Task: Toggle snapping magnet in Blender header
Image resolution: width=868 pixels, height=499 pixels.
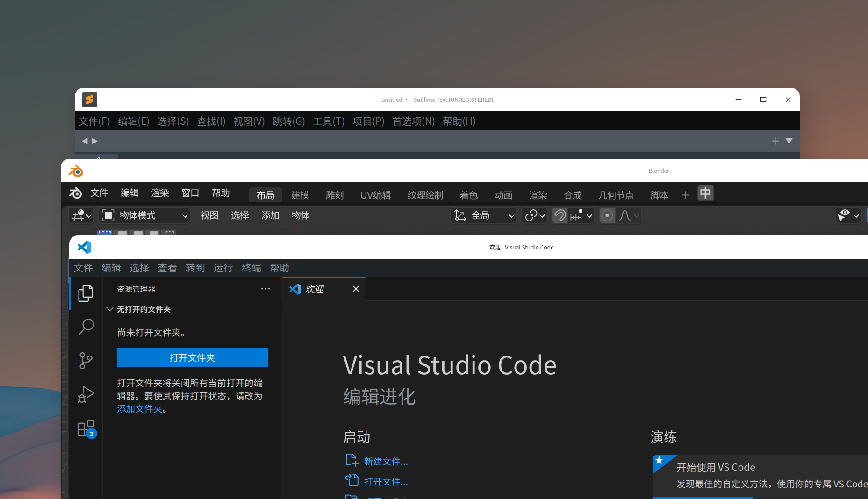Action: 560,215
